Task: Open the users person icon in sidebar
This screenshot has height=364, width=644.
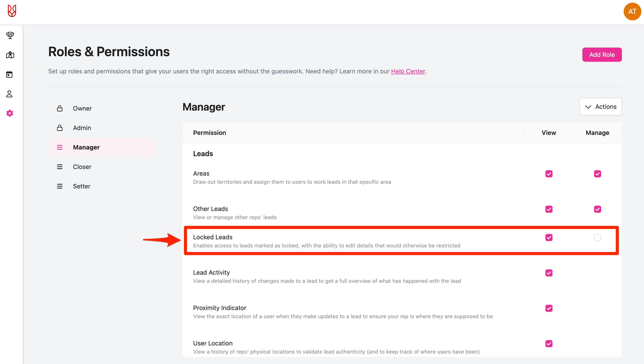Action: [10, 94]
